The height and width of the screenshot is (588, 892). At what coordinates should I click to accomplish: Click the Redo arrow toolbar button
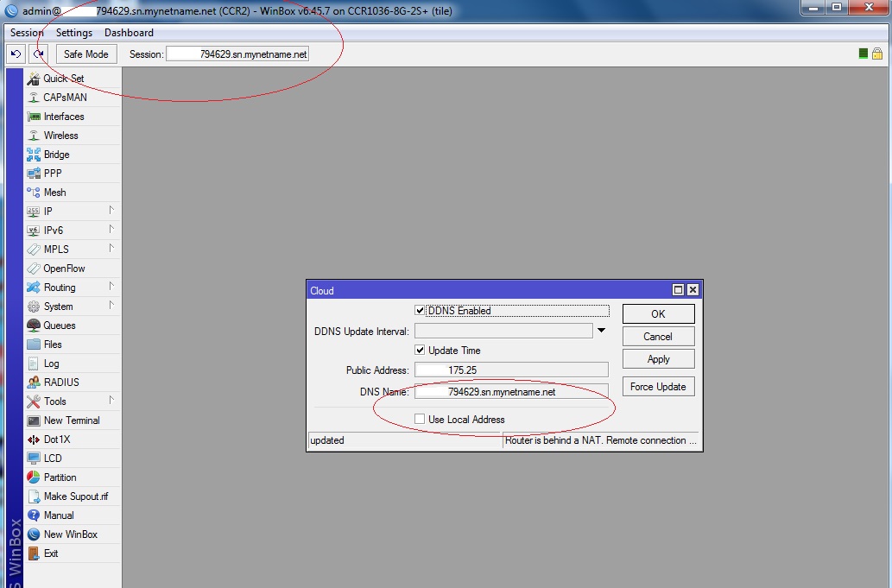click(39, 54)
